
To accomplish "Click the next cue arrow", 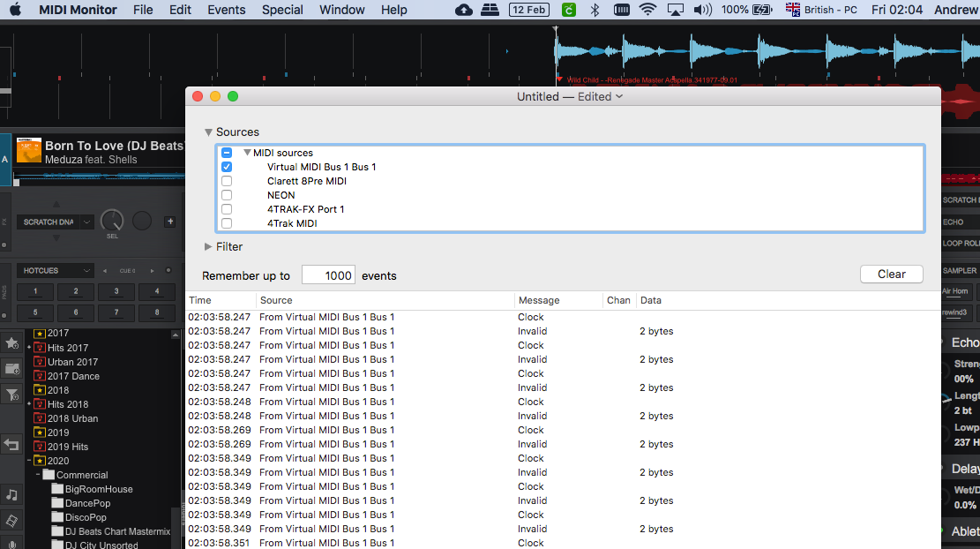I will pos(152,271).
